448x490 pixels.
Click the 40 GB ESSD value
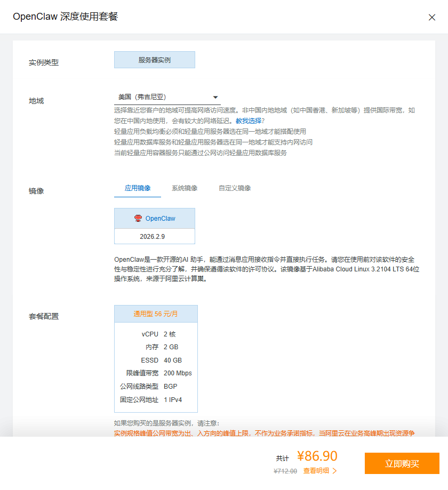point(173,360)
